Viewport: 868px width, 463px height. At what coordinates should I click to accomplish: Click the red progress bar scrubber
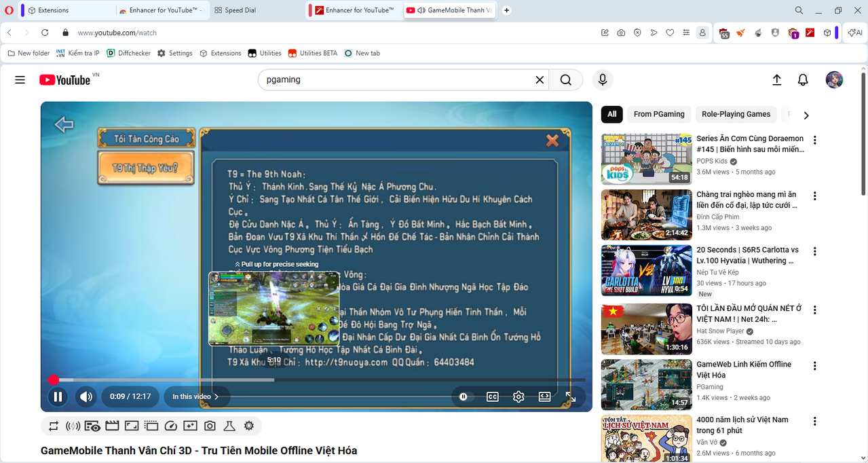click(x=54, y=380)
